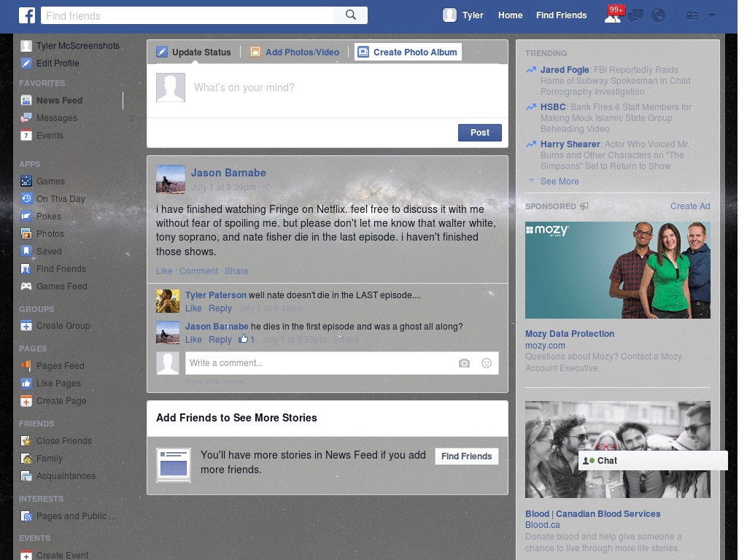747x560 pixels.
Task: Click the Mozy ad image
Action: click(x=617, y=270)
